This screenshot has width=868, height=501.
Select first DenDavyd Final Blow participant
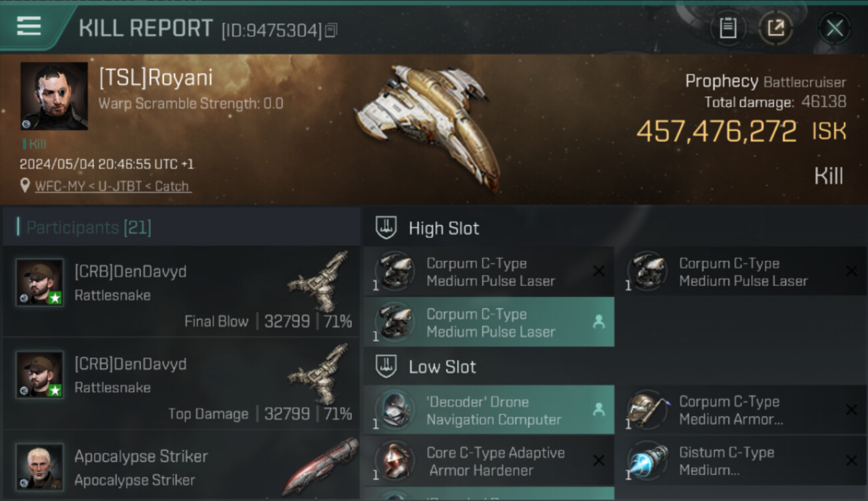pos(181,291)
